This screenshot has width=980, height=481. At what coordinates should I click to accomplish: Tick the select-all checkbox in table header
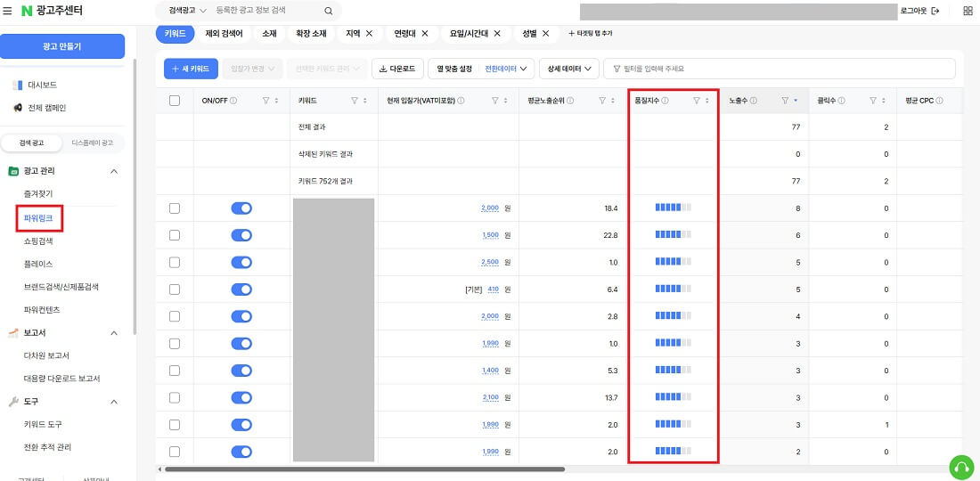click(x=175, y=101)
